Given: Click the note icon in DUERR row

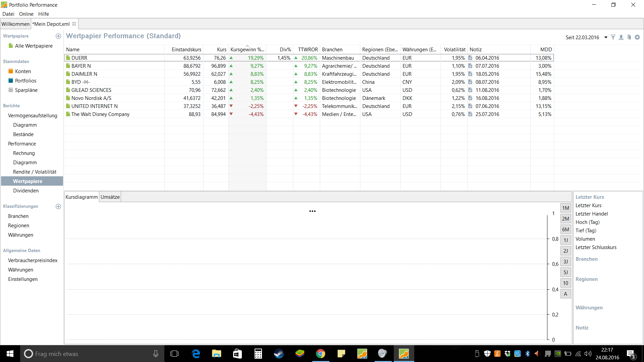Looking at the screenshot, I should tap(471, 58).
